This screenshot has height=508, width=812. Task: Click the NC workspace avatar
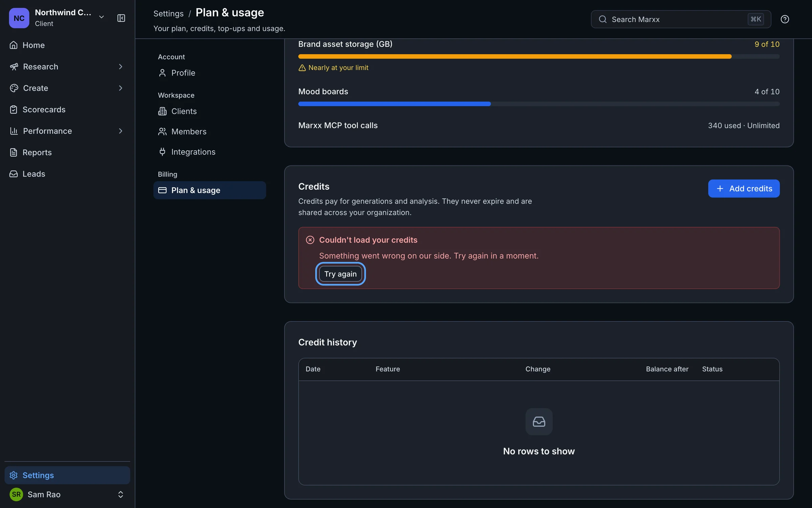pos(19,18)
